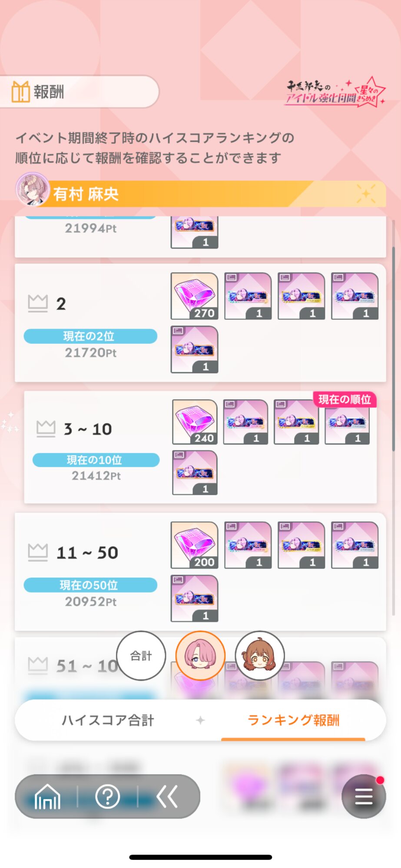
Task: Tap 有村 麻央 profile avatar
Action: pyautogui.click(x=33, y=190)
